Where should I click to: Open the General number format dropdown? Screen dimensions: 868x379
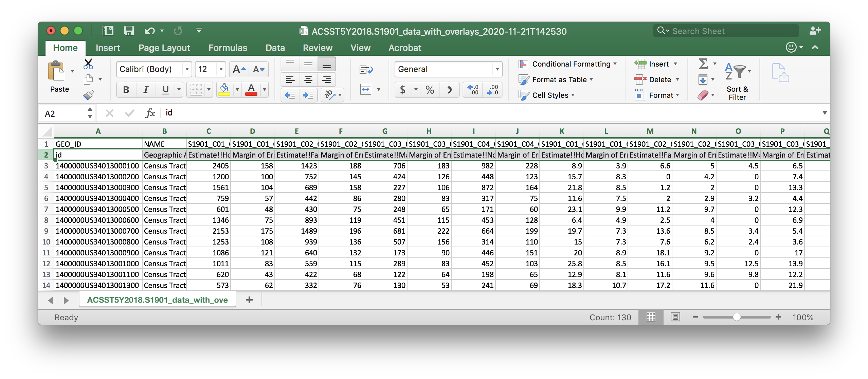pos(494,69)
